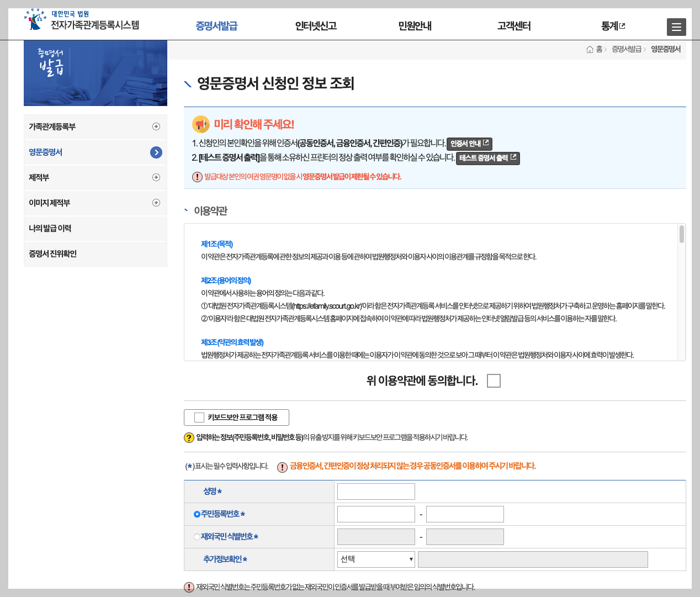Open the hamburger navigation menu
This screenshot has height=597, width=700.
click(676, 27)
